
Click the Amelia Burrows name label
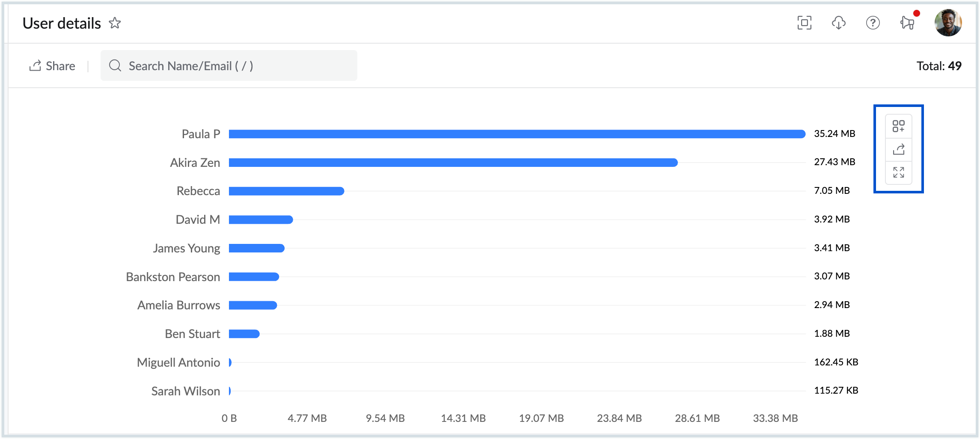point(178,305)
